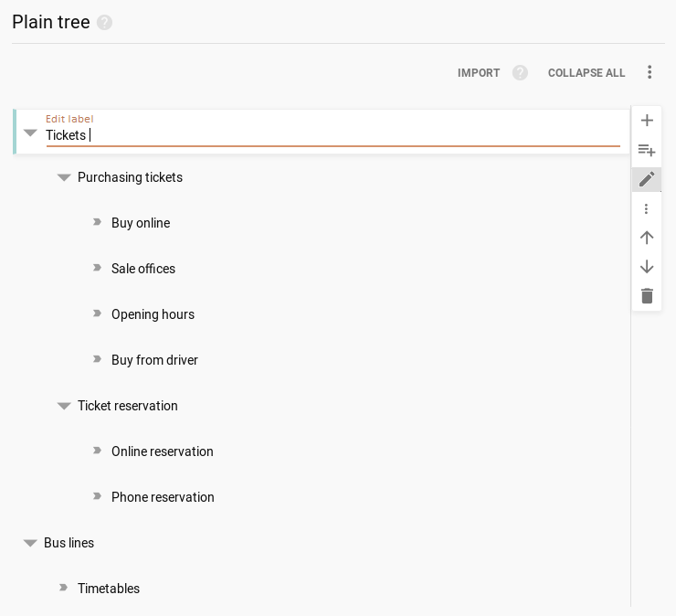The width and height of the screenshot is (676, 616).
Task: Collapse the Bus lines node
Action: click(x=30, y=543)
